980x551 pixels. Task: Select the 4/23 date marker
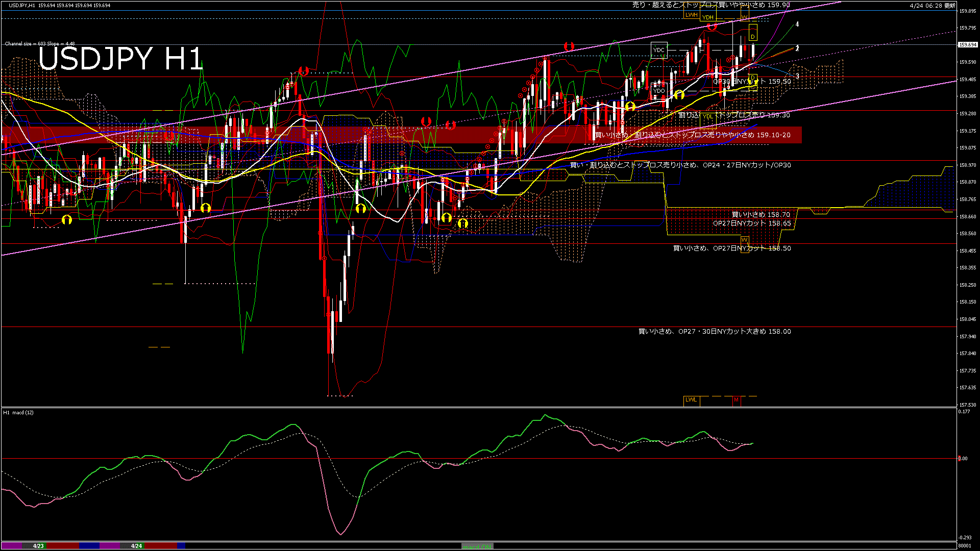38,546
